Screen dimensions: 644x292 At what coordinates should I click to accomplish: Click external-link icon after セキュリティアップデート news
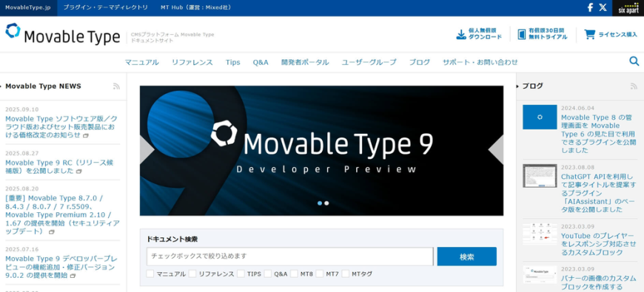(x=51, y=231)
